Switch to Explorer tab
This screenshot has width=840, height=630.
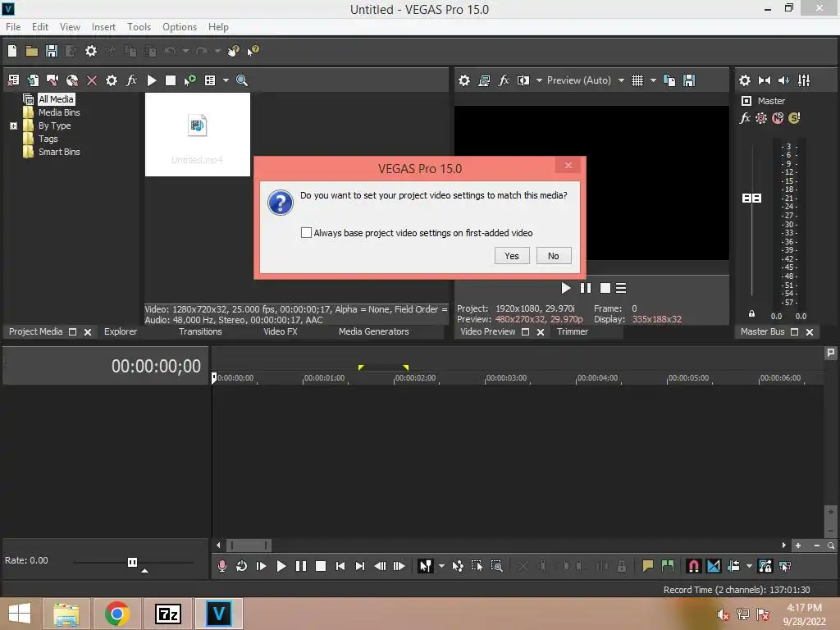point(121,331)
